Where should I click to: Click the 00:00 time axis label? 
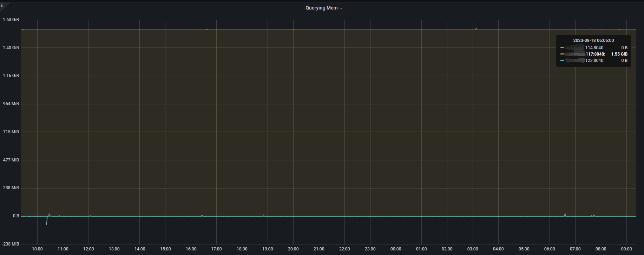pyautogui.click(x=396, y=249)
